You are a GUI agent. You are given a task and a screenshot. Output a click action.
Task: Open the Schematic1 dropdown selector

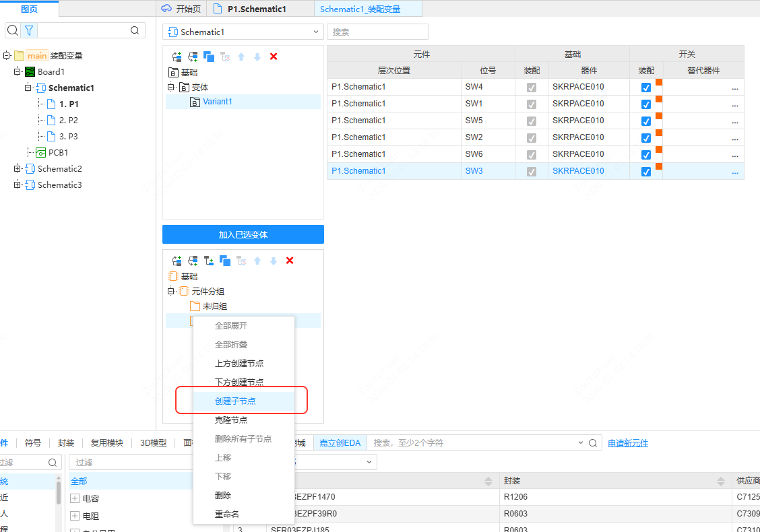243,32
